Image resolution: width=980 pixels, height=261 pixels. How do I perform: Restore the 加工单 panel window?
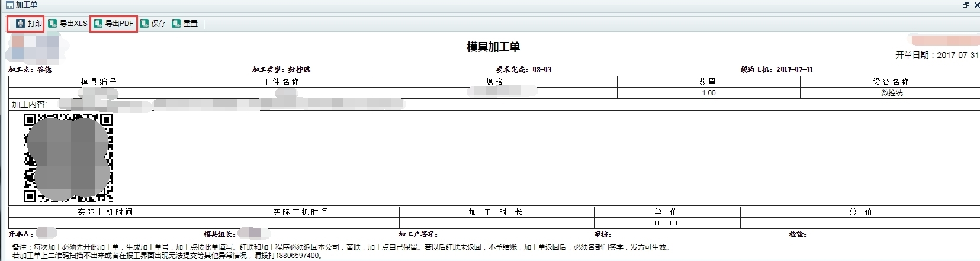(x=966, y=5)
